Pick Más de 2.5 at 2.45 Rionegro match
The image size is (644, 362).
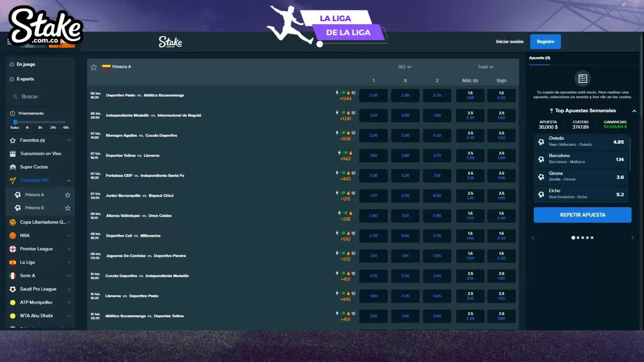[470, 135]
